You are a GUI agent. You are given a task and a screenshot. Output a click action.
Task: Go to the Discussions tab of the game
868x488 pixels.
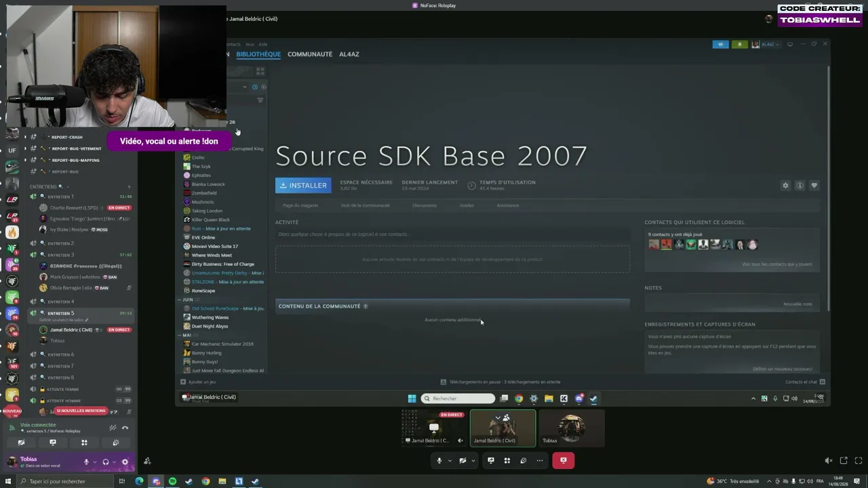pyautogui.click(x=425, y=205)
